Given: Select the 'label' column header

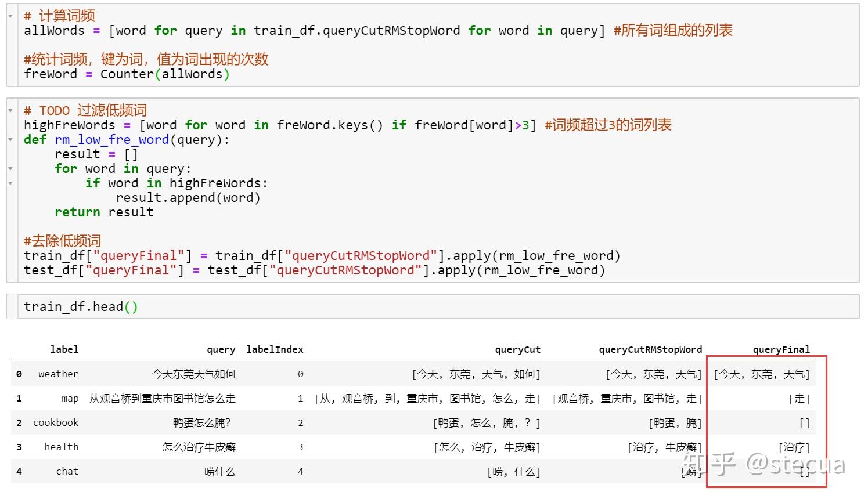Looking at the screenshot, I should 64,349.
